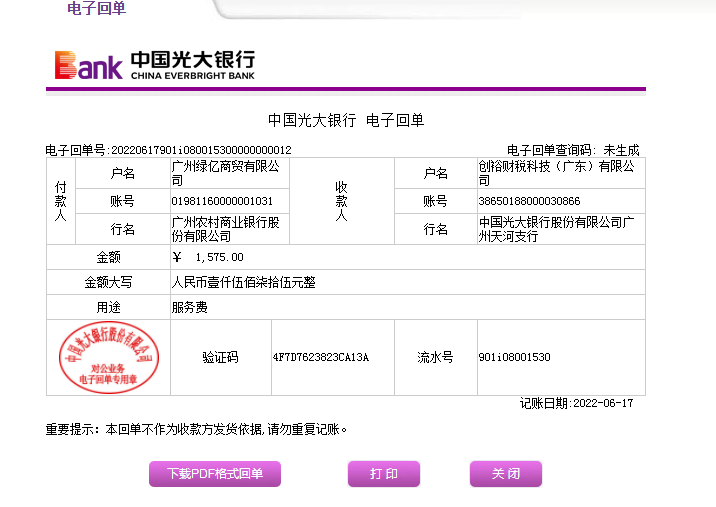This screenshot has width=716, height=507.
Task: Click serial number 901i08001530
Action: click(x=514, y=357)
